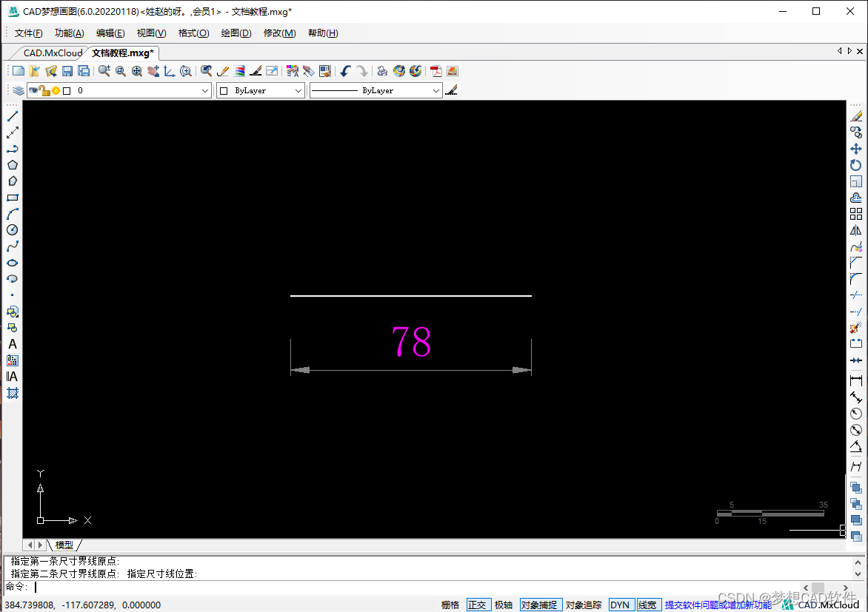Screen dimensions: 868x612
Task: Open the 格式(O) menu
Action: pos(194,33)
